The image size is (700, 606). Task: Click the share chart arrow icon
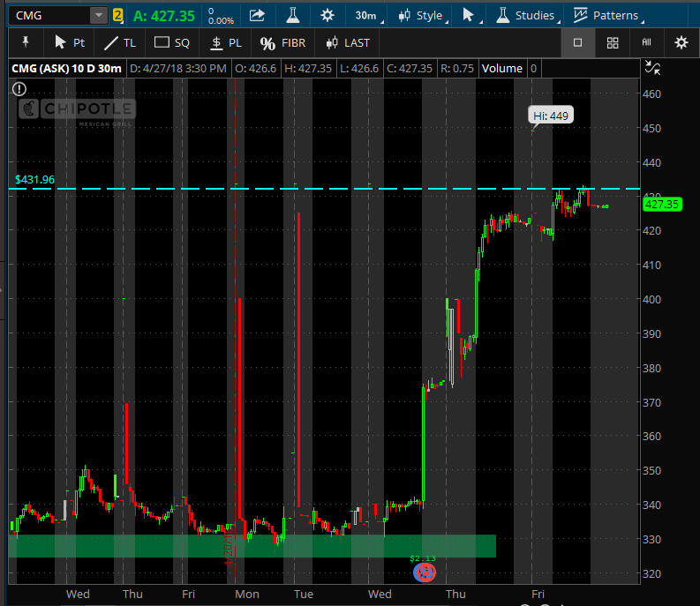click(x=257, y=15)
